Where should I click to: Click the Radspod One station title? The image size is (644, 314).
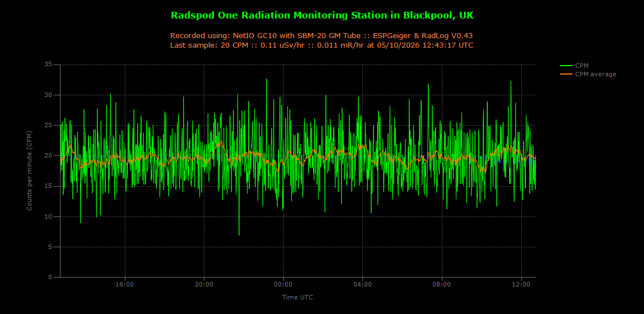322,15
